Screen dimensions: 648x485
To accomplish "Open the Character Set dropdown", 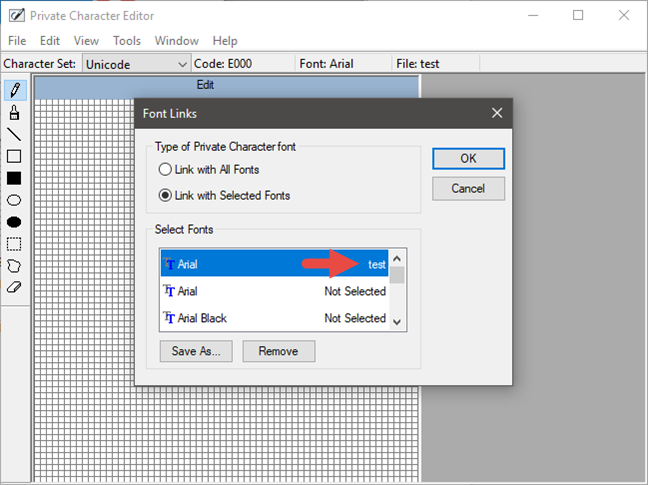I will pyautogui.click(x=136, y=64).
